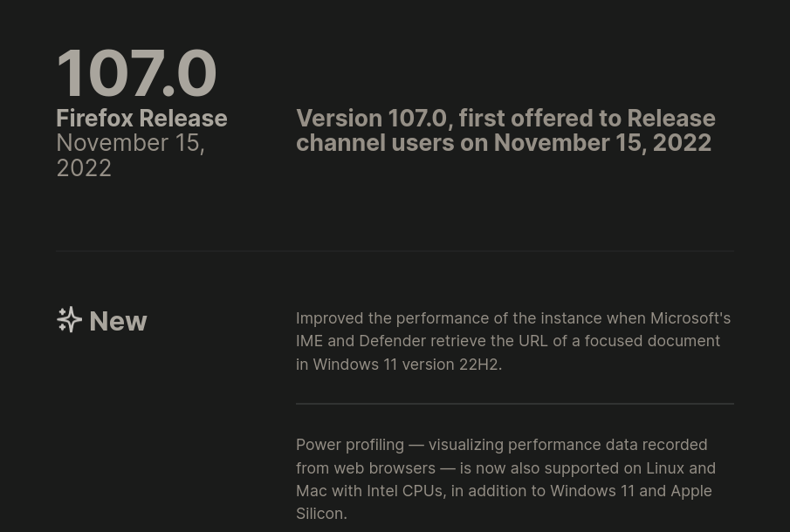Click the word Silicon in the second note
790x532 pixels.
pyautogui.click(x=319, y=514)
